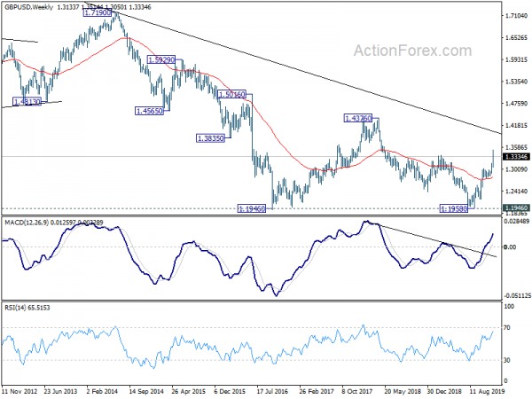Click the 1.19460 low price label
The width and height of the screenshot is (532, 399).
coord(252,208)
